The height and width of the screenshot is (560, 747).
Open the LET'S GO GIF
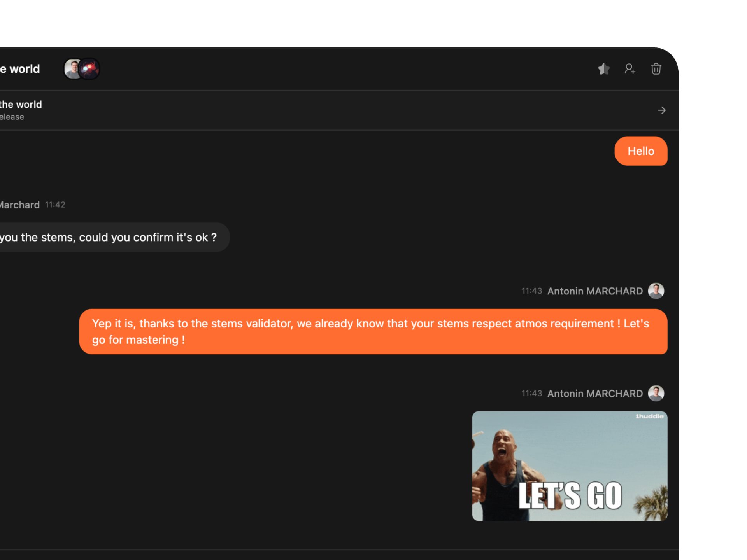[570, 466]
